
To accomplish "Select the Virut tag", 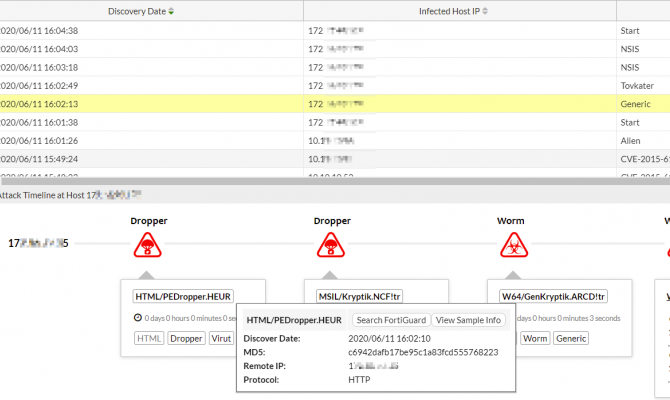I will click(x=221, y=338).
